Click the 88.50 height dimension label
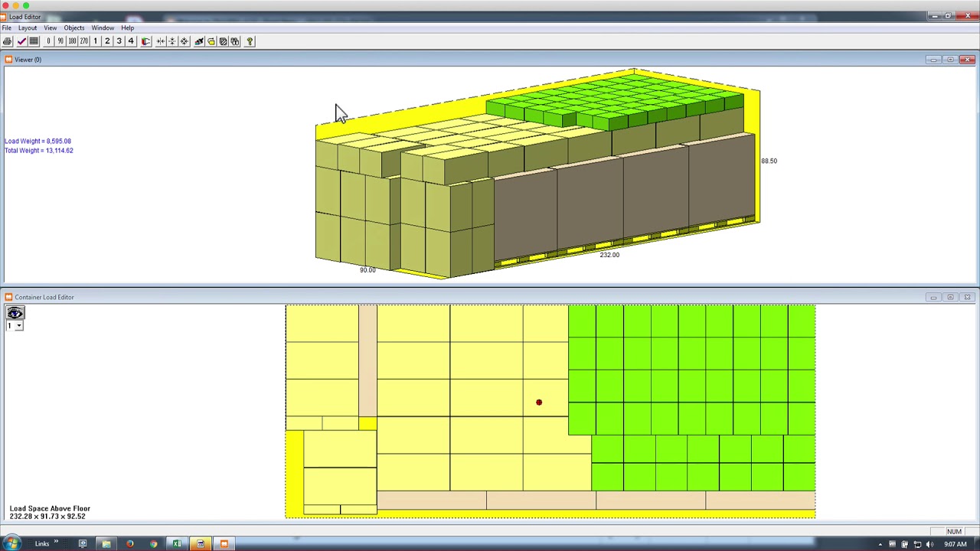The image size is (980, 551). click(769, 161)
